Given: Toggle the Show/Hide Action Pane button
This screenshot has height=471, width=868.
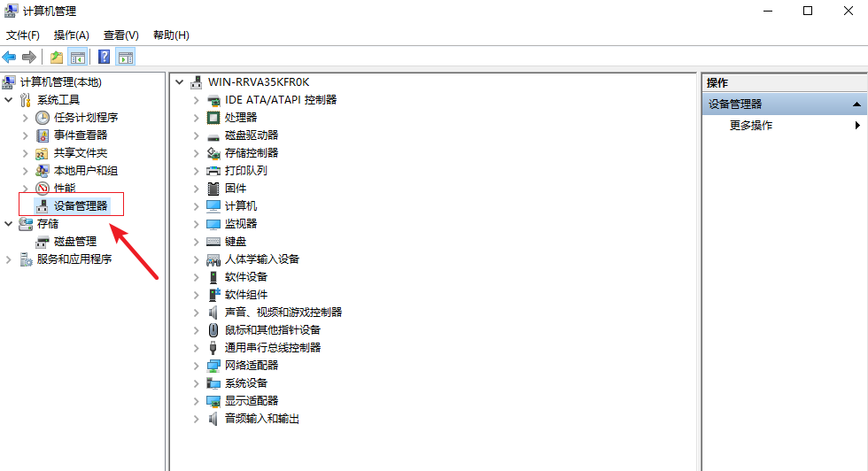Looking at the screenshot, I should coord(126,58).
